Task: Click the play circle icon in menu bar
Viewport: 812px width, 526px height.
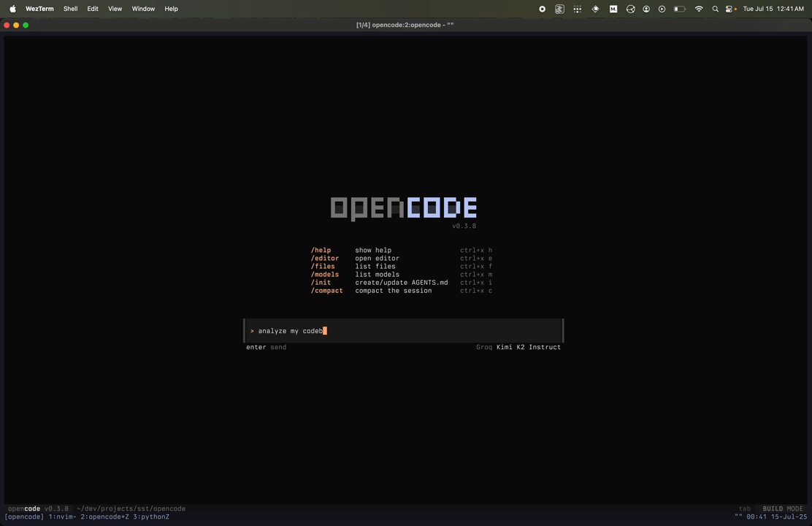Action: pos(662,9)
